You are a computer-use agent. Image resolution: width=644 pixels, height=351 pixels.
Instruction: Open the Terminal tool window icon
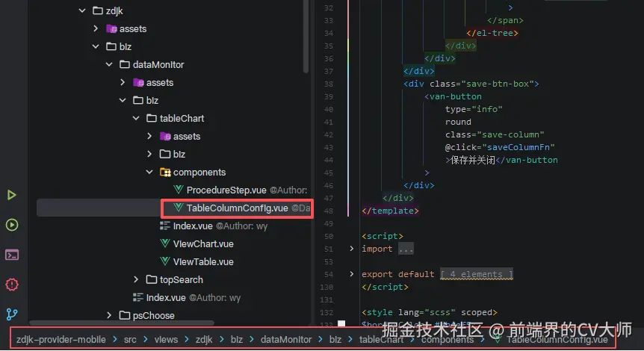[x=12, y=255]
